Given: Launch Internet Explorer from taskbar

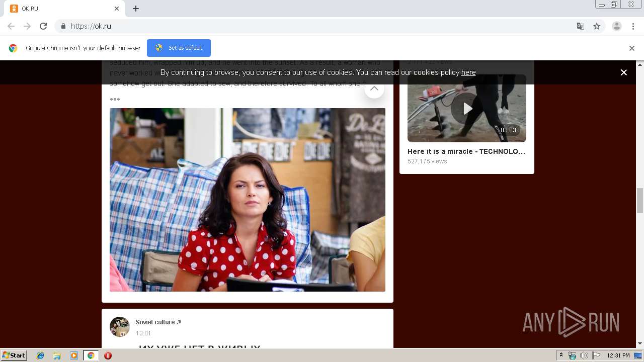Looking at the screenshot, I should tap(40, 355).
